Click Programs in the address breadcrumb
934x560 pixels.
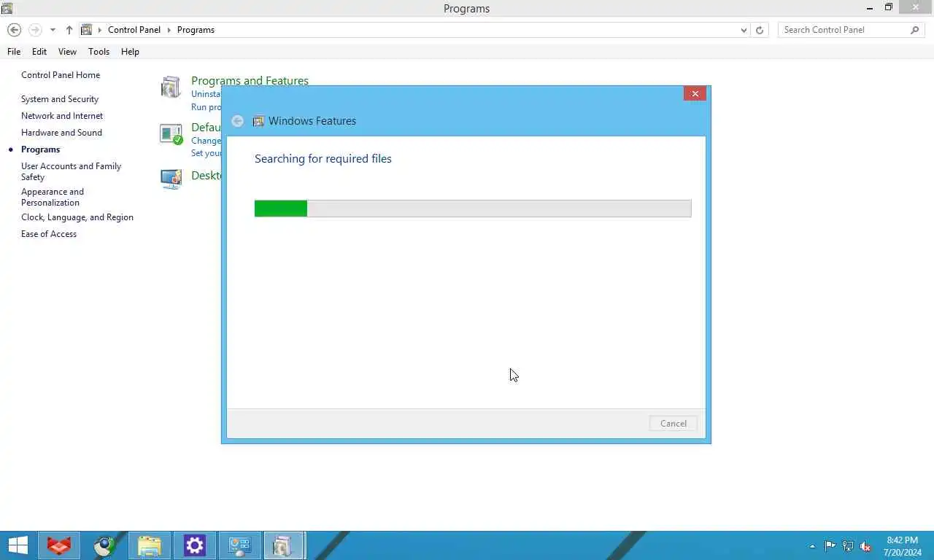[x=196, y=30]
